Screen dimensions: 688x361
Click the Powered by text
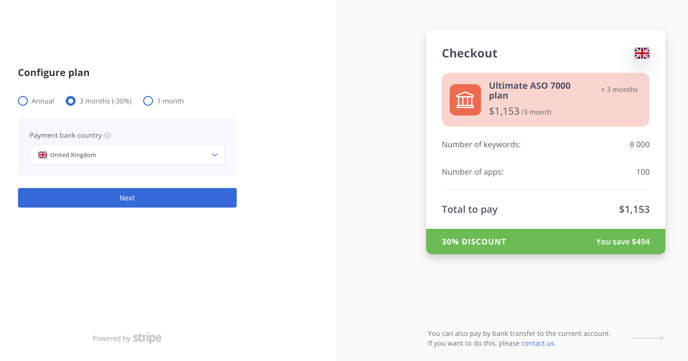111,338
